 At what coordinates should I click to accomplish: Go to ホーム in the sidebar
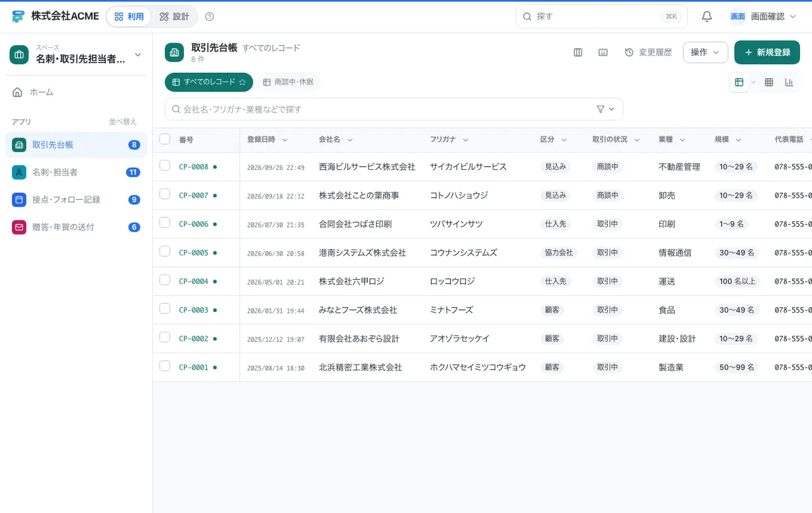(76, 92)
